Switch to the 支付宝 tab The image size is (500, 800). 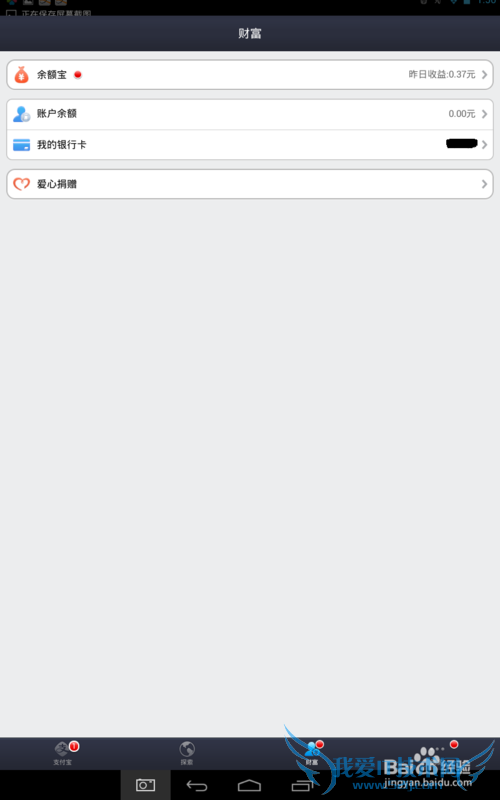coord(63,753)
